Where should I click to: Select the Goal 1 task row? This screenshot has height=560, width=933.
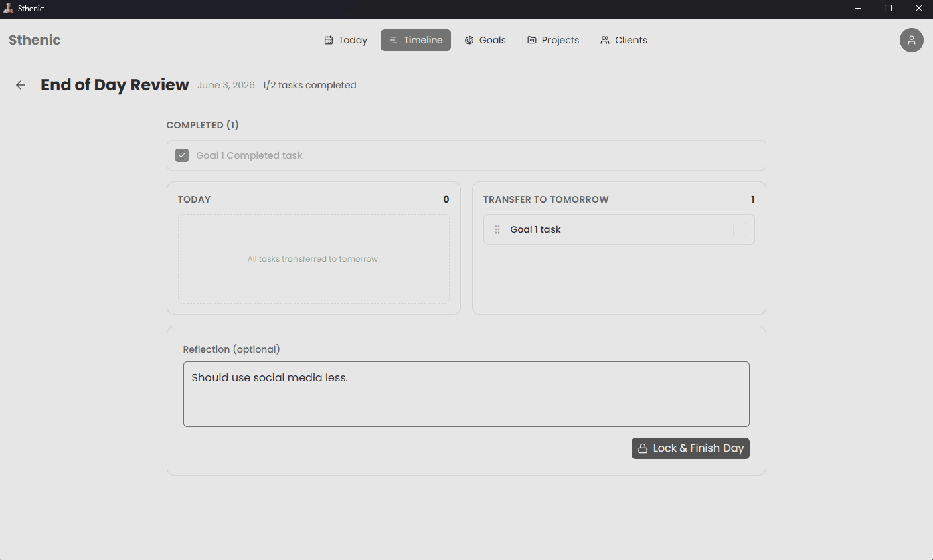tap(619, 229)
